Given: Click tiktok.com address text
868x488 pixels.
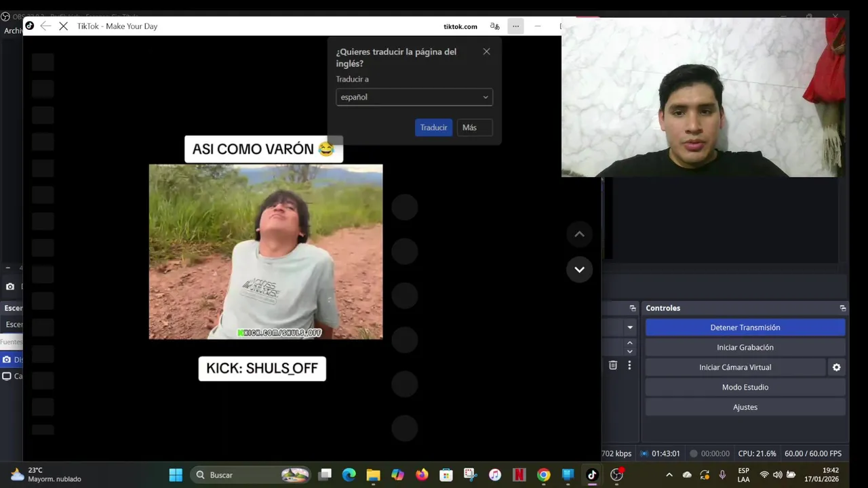Looking at the screenshot, I should [460, 26].
